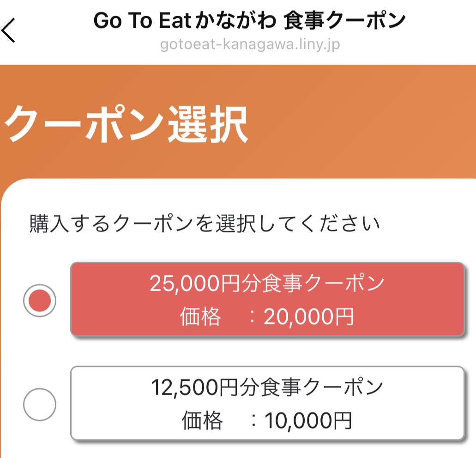The width and height of the screenshot is (476, 458).
Task: Click the 12,500円分食事クーポン label text
Action: pyautogui.click(x=266, y=387)
